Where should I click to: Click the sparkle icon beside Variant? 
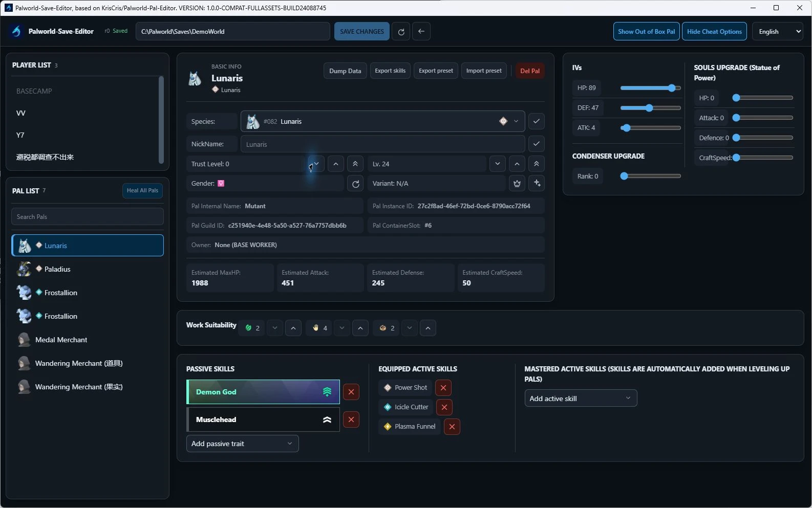coord(537,183)
